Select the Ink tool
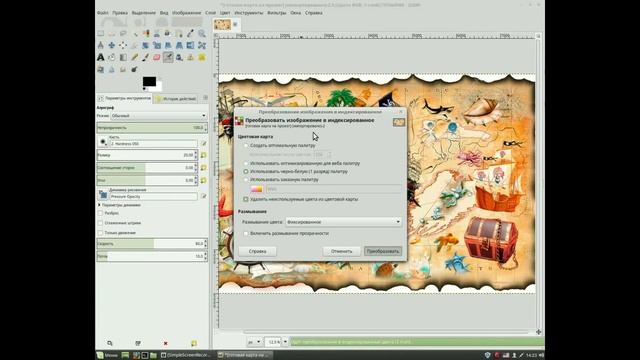Image resolution: width=640 pixels, height=360 pixels. coord(179,57)
